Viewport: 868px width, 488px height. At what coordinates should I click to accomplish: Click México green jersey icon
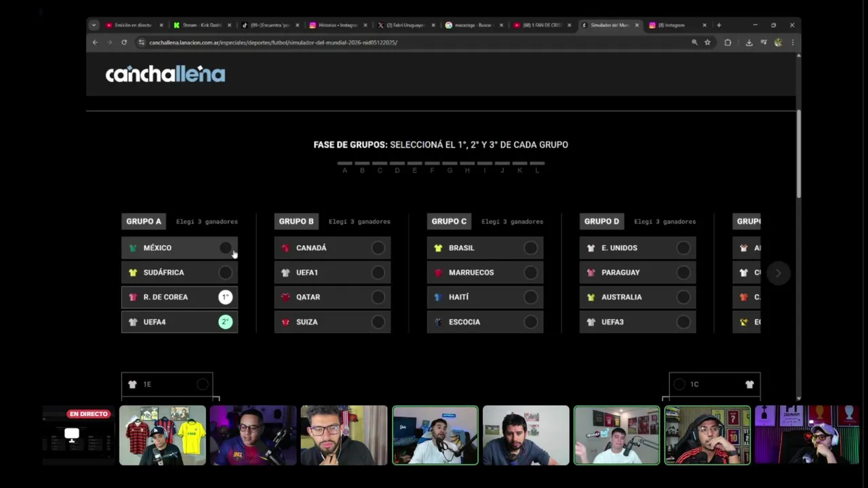click(133, 248)
